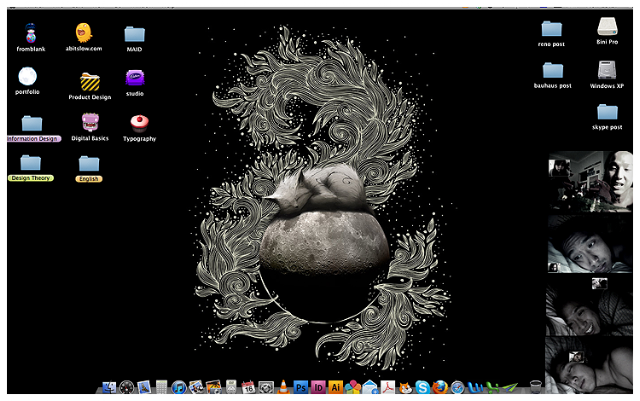Launch Dashboard gauge icon in dock
The height and width of the screenshot is (401, 640).
[x=127, y=387]
